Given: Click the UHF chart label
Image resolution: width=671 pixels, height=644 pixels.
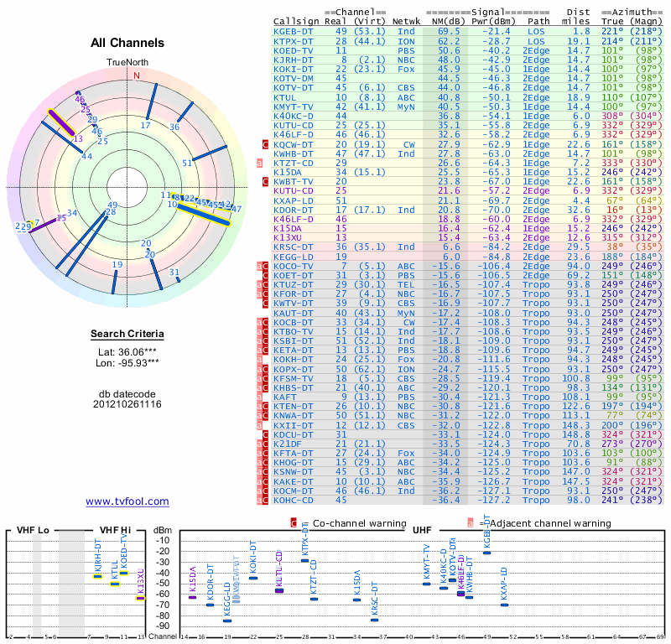Looking at the screenshot, I should coord(422,530).
